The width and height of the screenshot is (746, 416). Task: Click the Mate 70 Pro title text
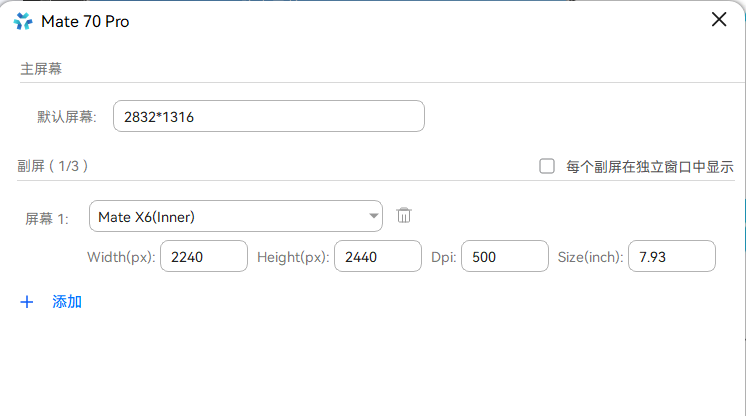[x=85, y=21]
